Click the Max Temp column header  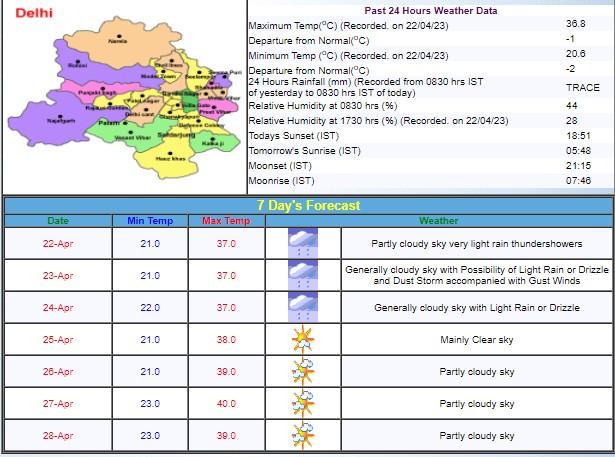[x=226, y=221]
